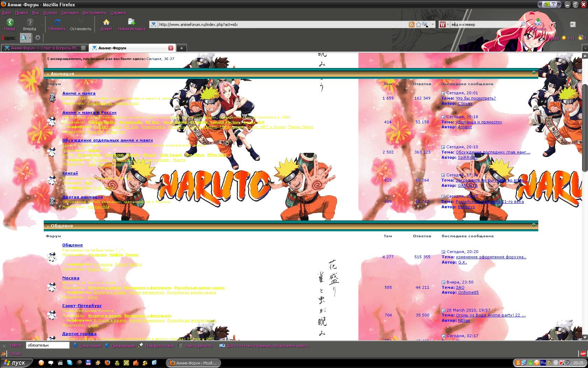588x368 pixels.
Task: Open the Windows пуск start menu
Action: click(x=16, y=363)
